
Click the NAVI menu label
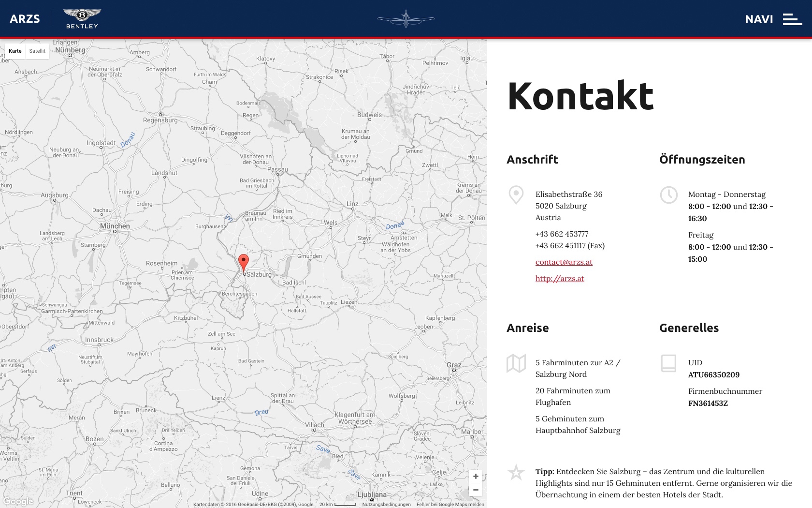(759, 19)
